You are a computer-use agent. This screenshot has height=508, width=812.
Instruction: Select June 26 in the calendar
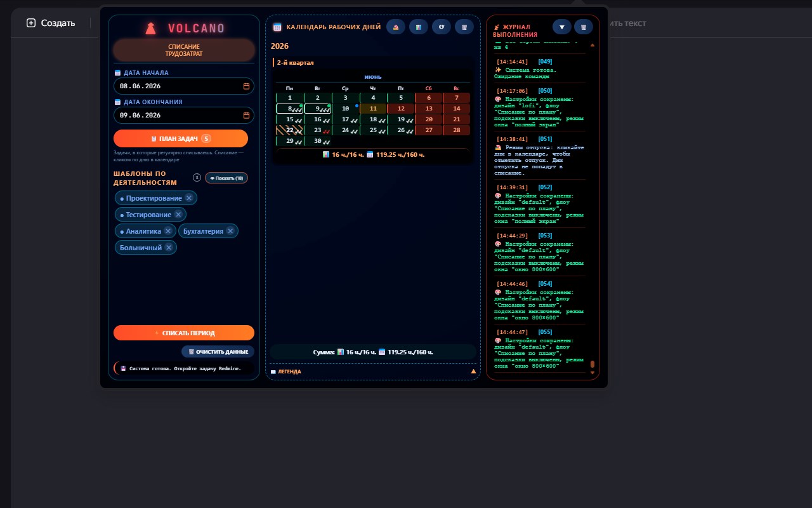point(401,130)
